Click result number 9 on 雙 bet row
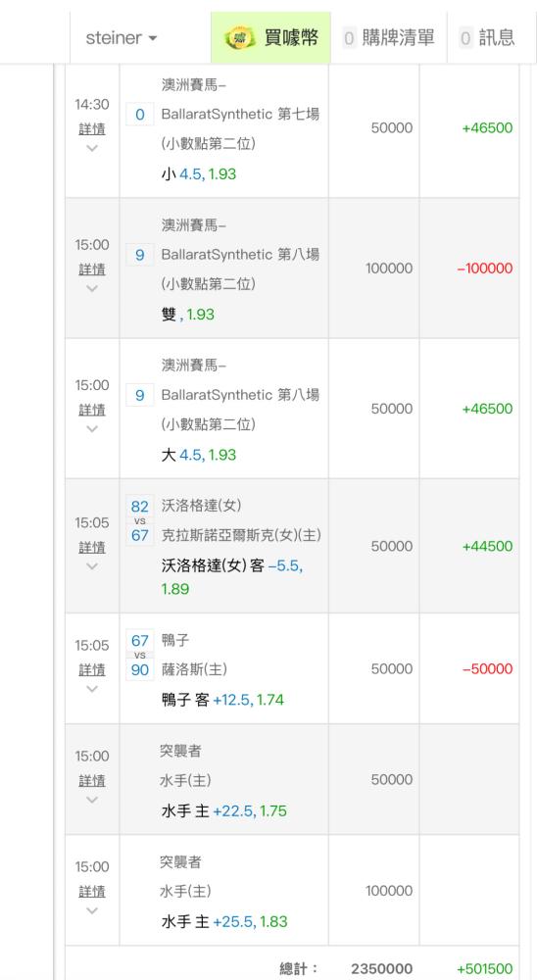The height and width of the screenshot is (980, 537). coord(140,255)
